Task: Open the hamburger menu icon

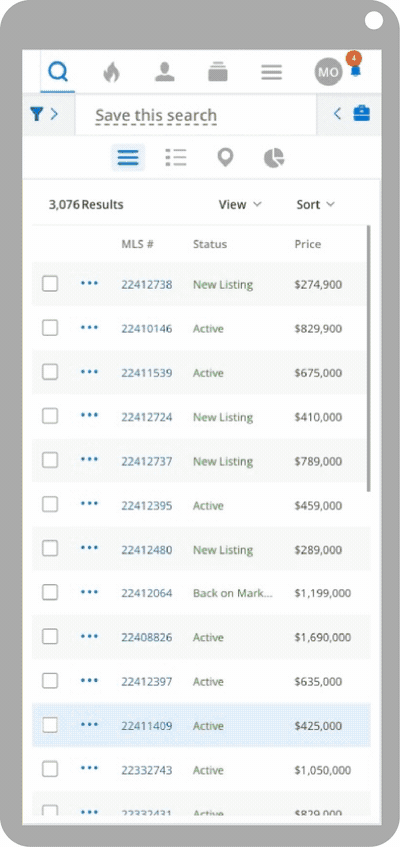Action: click(271, 72)
